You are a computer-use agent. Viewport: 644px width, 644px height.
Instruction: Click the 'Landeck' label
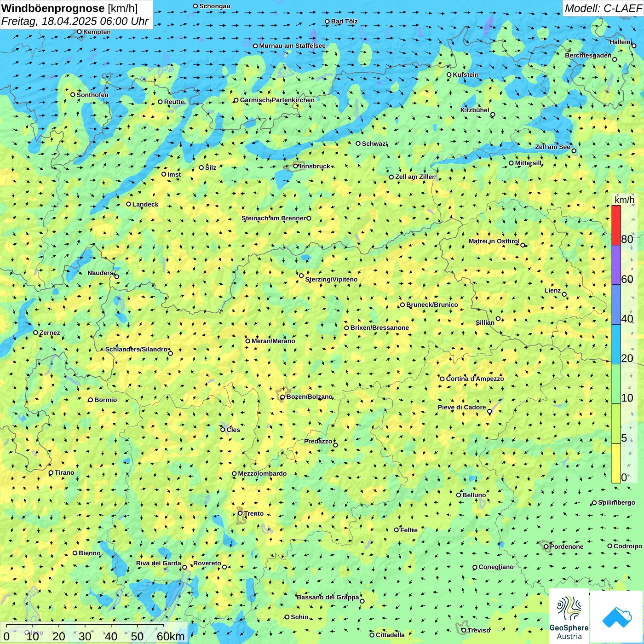[145, 204]
